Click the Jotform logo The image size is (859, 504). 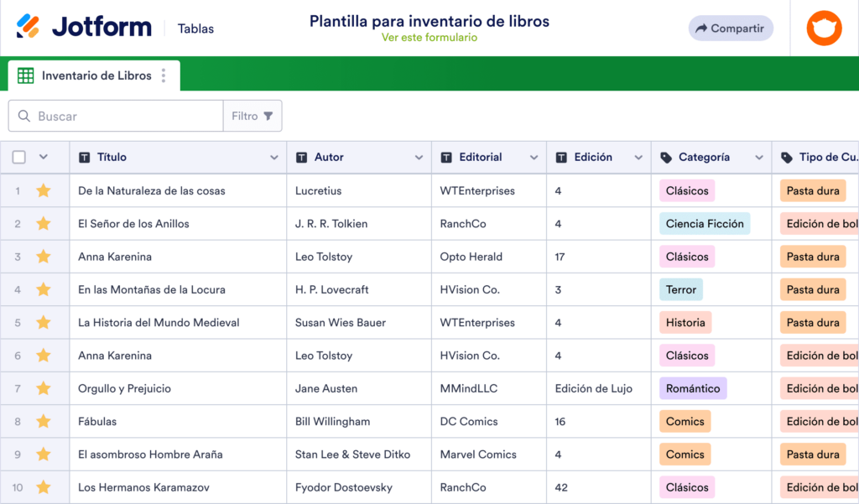coord(84,28)
